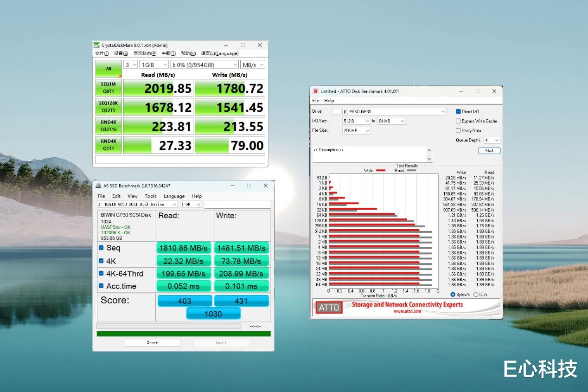Click the ATTO logo in banner
588x392 pixels.
coord(329,307)
